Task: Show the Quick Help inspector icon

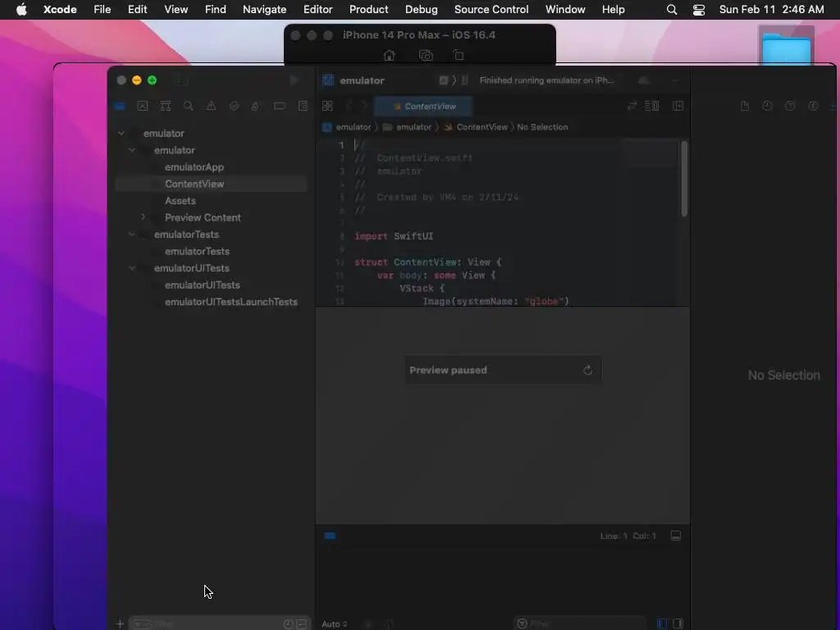Action: point(790,106)
